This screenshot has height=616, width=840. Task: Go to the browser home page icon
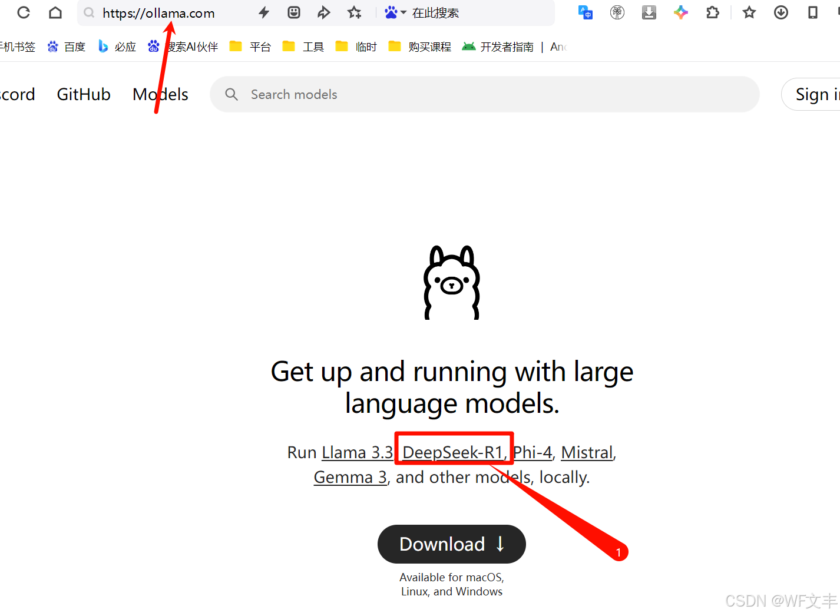55,12
